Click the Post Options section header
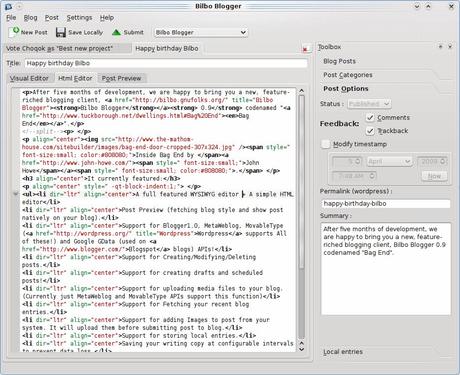Image resolution: width=460 pixels, height=375 pixels. pyautogui.click(x=346, y=89)
